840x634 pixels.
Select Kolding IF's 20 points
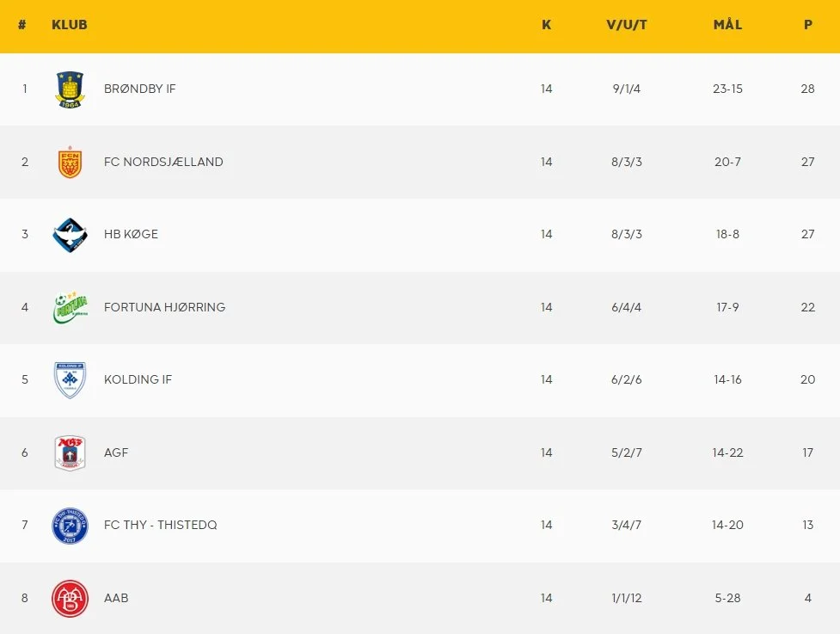click(x=808, y=379)
